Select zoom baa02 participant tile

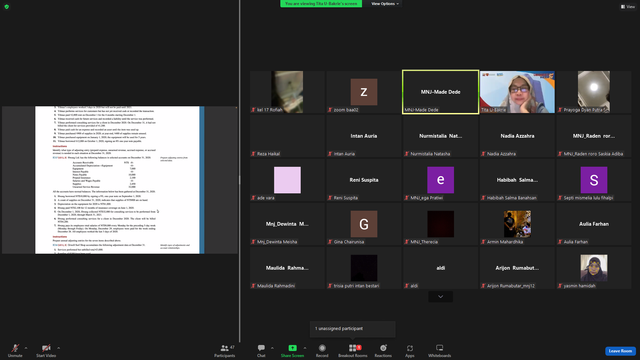364,92
